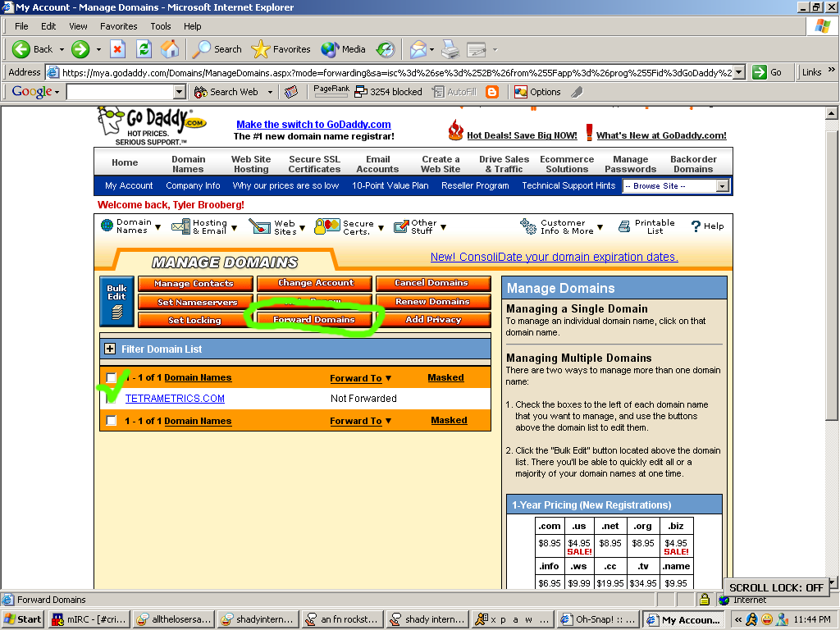Expand hidden system tray icons
The image size is (840, 630).
(737, 620)
